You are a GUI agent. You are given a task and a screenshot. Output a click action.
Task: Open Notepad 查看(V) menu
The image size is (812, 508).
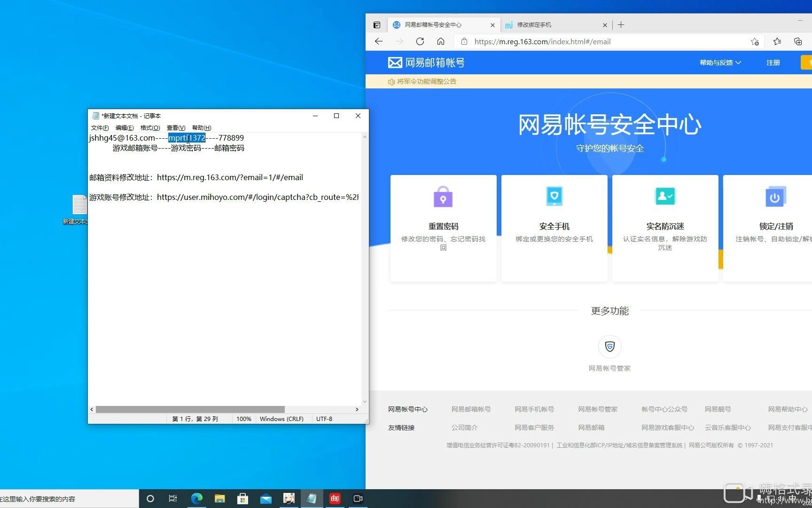pos(176,128)
